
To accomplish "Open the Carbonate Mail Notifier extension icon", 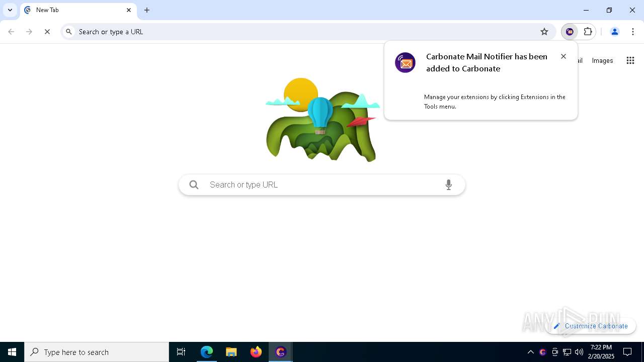I will pos(570,32).
